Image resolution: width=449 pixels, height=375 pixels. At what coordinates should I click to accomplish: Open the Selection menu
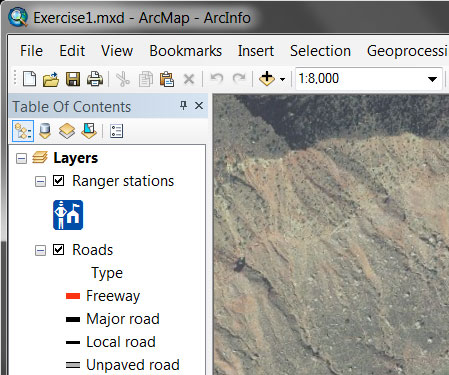point(320,51)
